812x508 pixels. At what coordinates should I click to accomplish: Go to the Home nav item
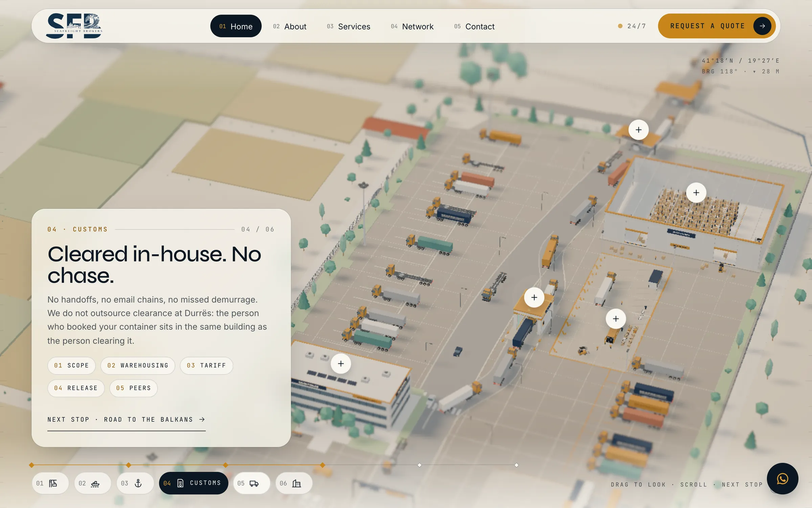tap(236, 26)
